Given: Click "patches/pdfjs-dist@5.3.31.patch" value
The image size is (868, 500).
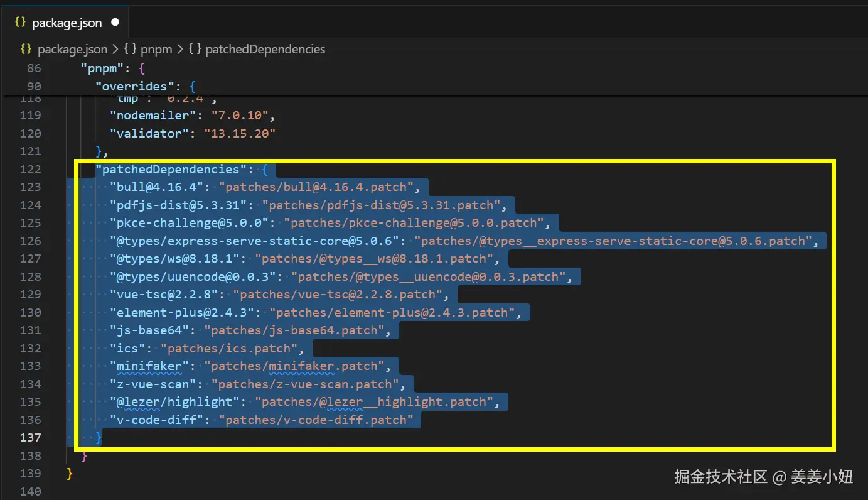Looking at the screenshot, I should [x=381, y=205].
